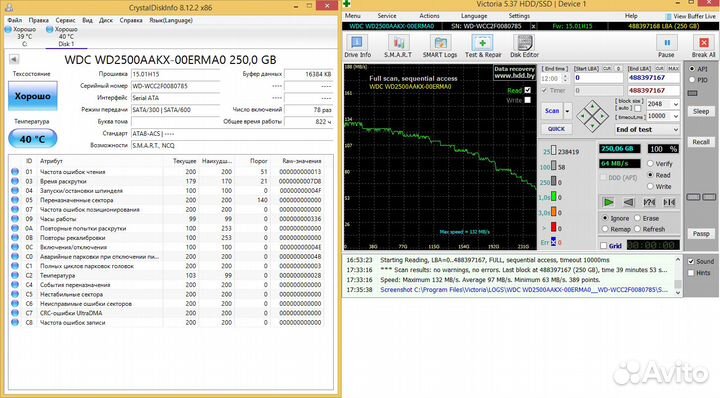Viewport: 720px width, 398px height.
Task: Click the random access scan icon
Action: click(x=649, y=202)
